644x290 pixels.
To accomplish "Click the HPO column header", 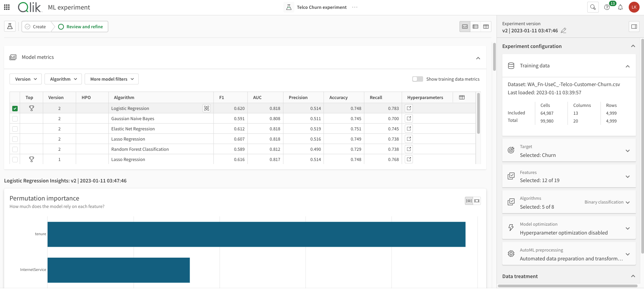I will [x=92, y=97].
